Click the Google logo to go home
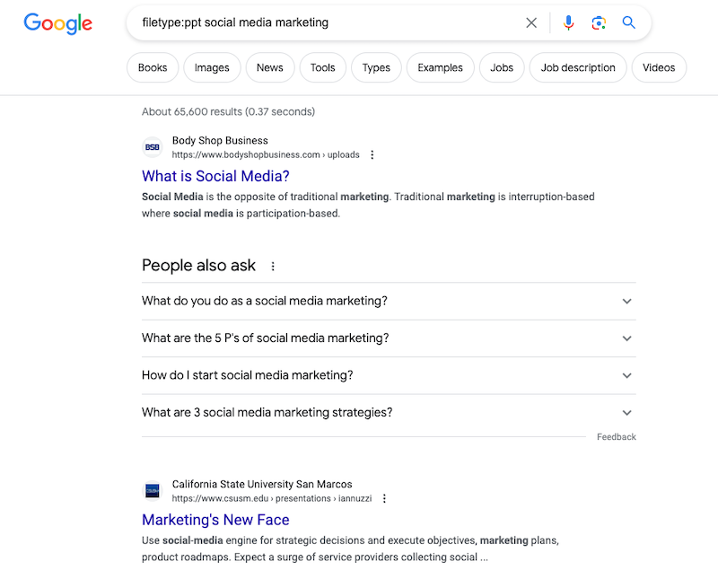The image size is (718, 588). [x=57, y=23]
